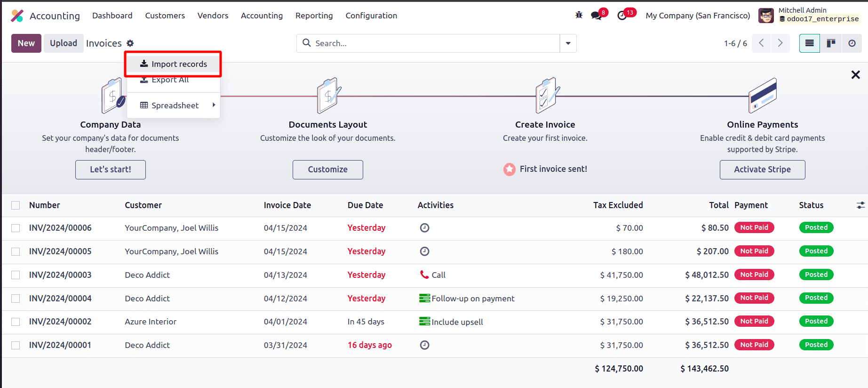Close the onboarding banner
This screenshot has width=868, height=388.
(x=856, y=75)
